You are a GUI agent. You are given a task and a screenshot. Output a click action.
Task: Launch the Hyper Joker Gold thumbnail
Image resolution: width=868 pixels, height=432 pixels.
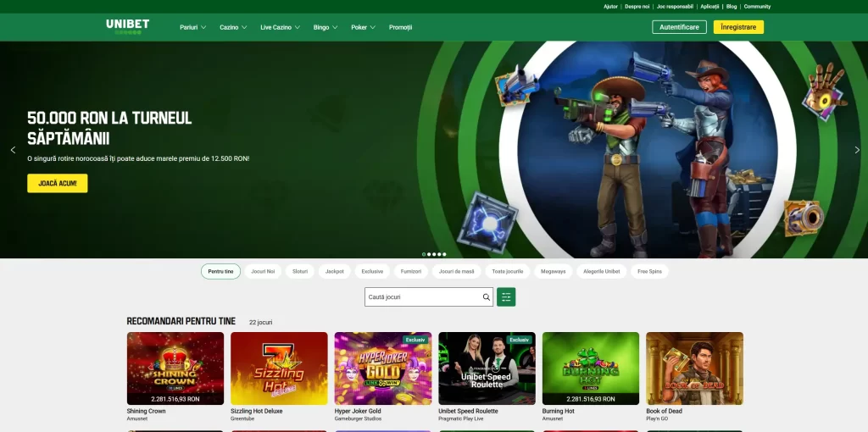tap(383, 368)
